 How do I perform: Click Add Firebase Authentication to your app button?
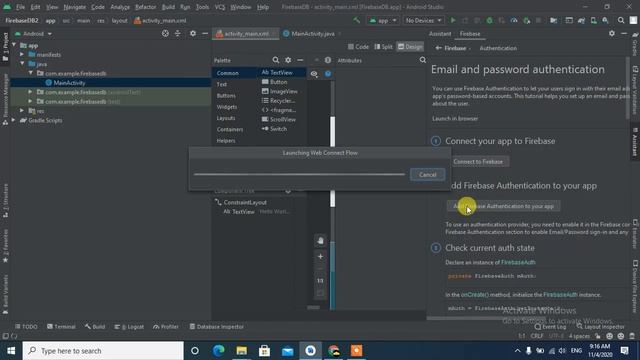(503, 206)
